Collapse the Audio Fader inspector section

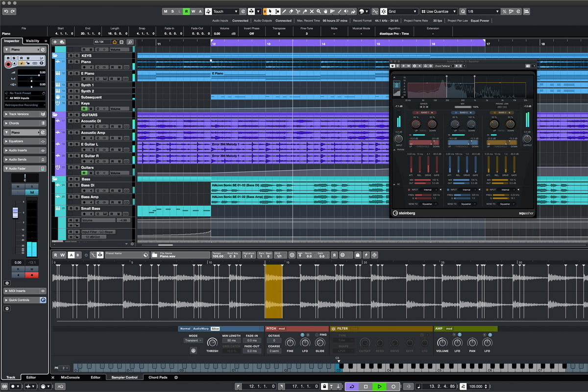[25, 169]
